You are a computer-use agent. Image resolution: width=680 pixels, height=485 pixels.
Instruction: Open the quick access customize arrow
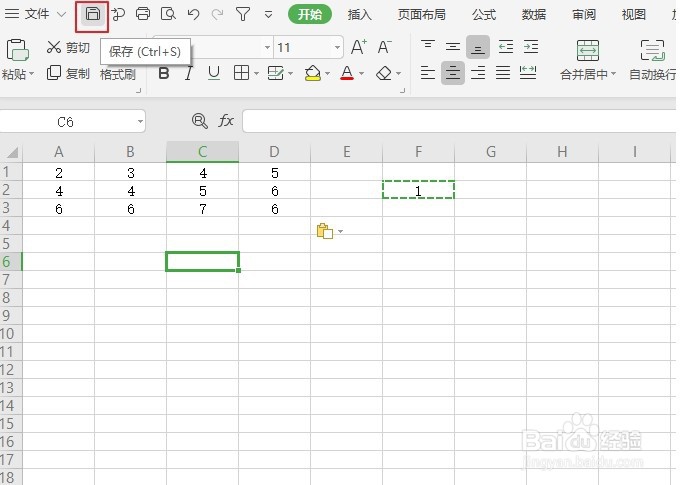(x=268, y=15)
